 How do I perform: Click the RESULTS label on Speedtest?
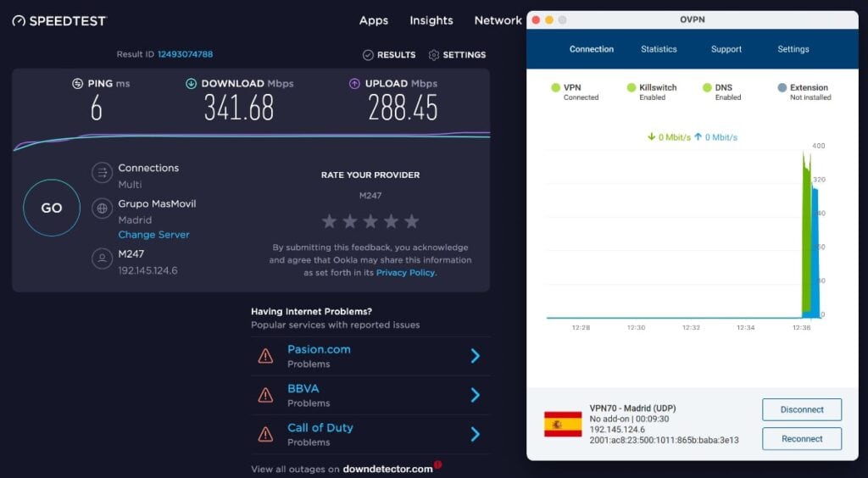(x=397, y=55)
